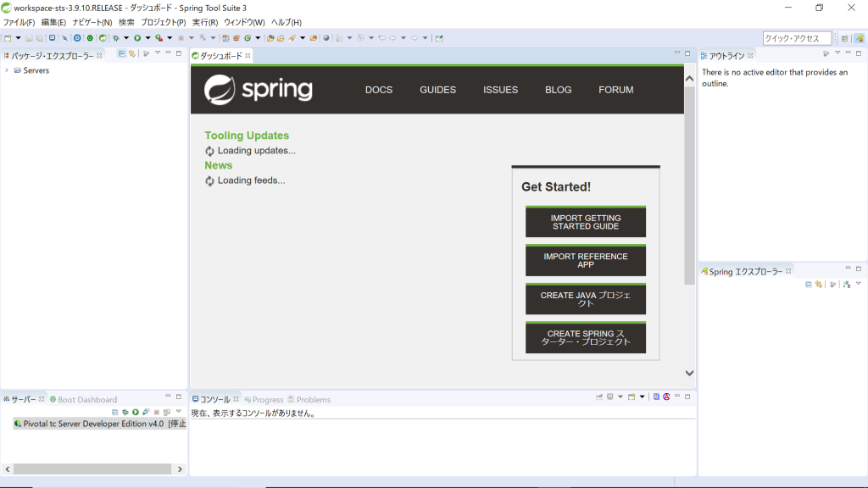Click the Open Perspective icon
The width and height of the screenshot is (868, 488).
[x=845, y=38]
